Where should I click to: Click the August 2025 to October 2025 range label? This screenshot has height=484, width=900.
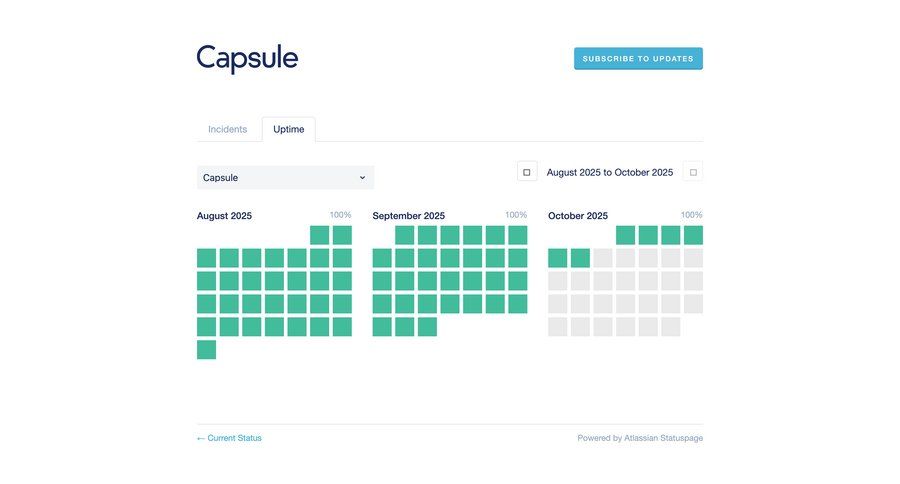(x=609, y=173)
